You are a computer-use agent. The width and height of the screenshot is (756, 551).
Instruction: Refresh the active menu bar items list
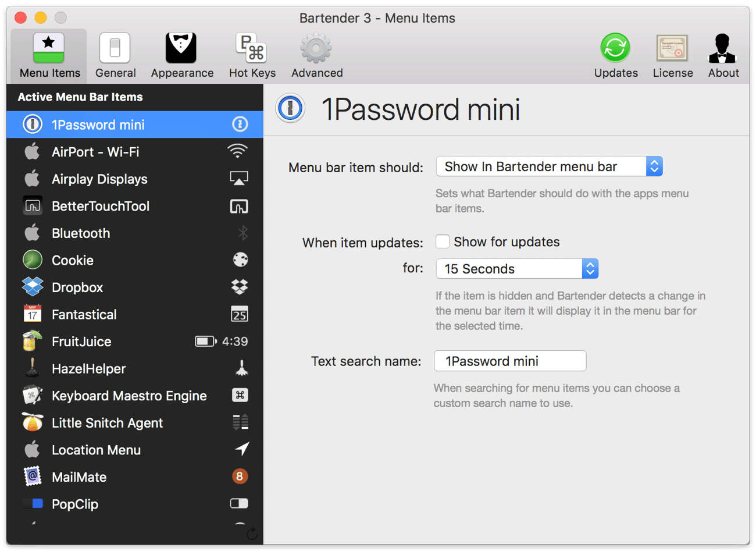(252, 534)
